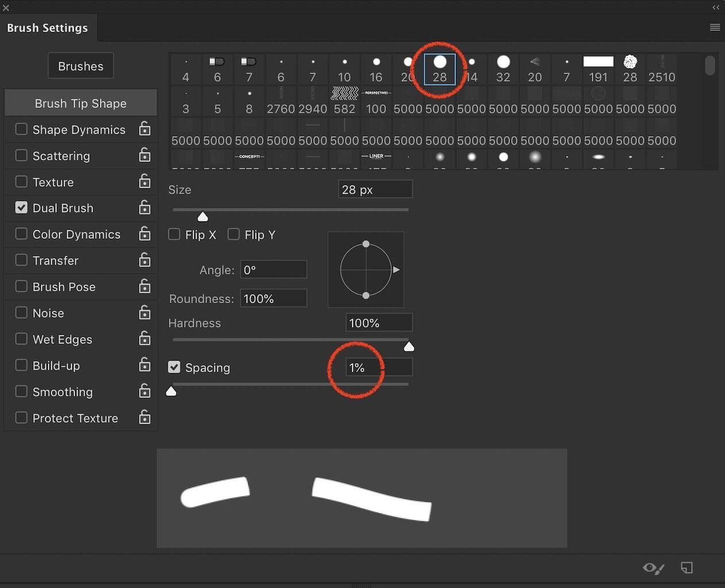The height and width of the screenshot is (588, 725).
Task: Select the zigzag 582 brush tip
Action: point(344,99)
